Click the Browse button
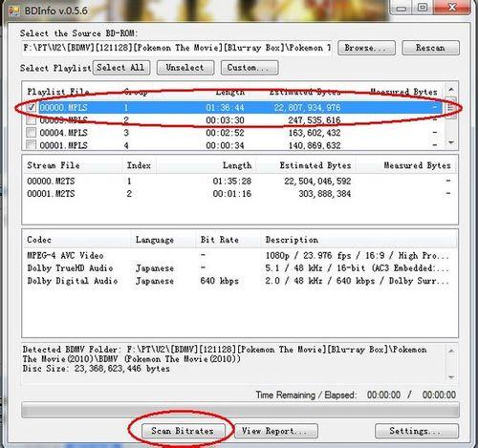The width and height of the screenshot is (478, 448). 366,48
